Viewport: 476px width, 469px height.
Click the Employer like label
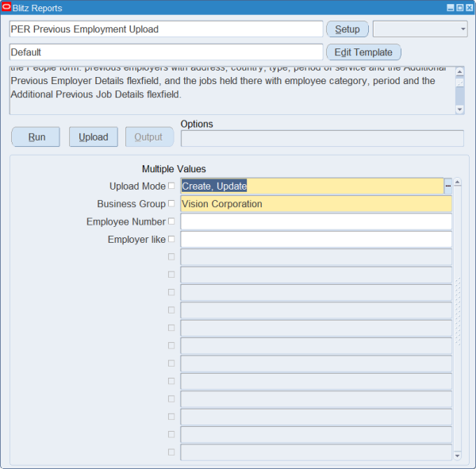click(136, 239)
